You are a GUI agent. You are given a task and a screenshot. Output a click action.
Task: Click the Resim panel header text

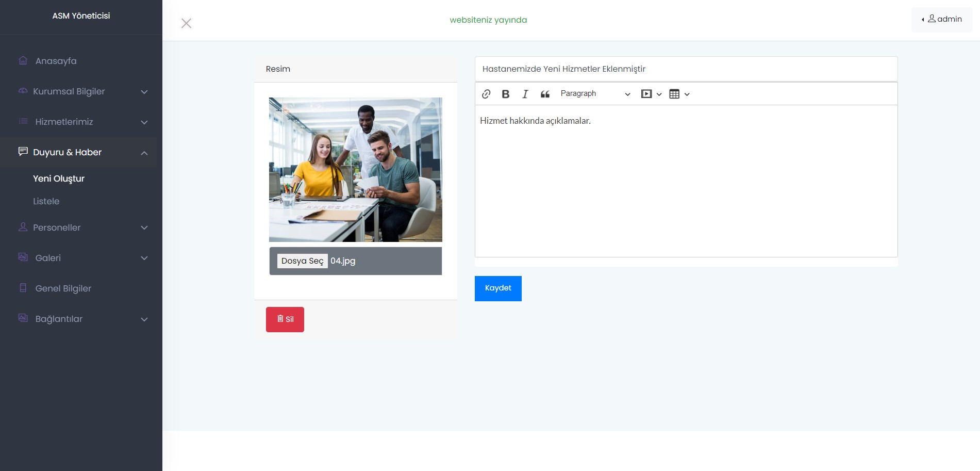tap(278, 69)
